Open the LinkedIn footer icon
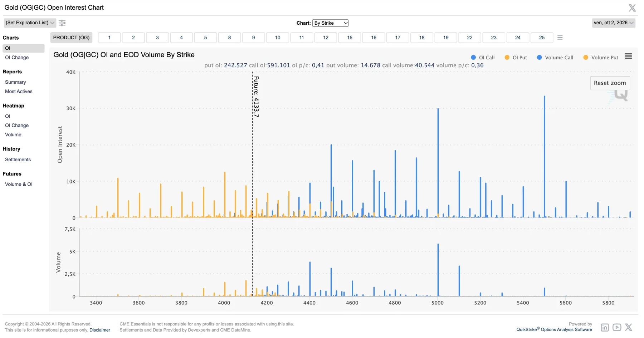The image size is (644, 338). 605,327
